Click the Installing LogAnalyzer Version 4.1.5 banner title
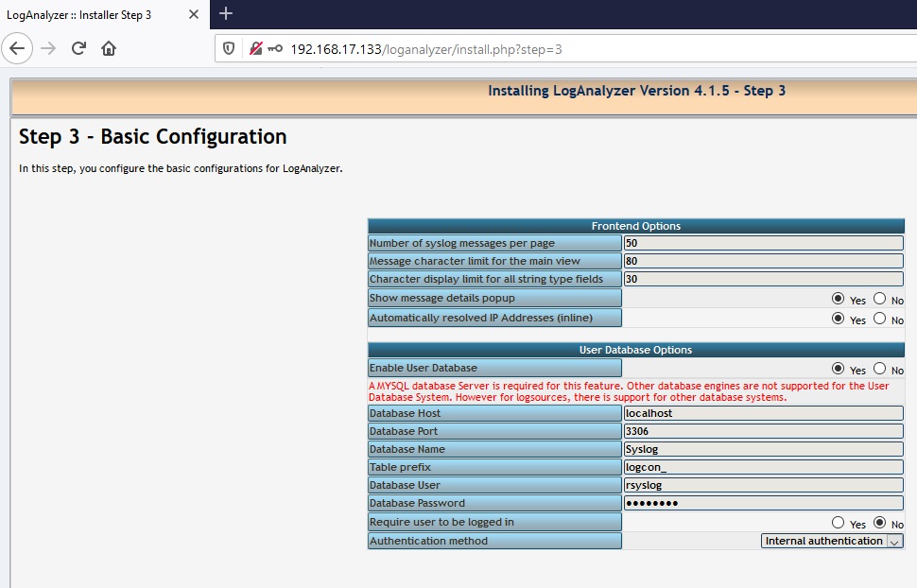The height and width of the screenshot is (588, 917). [x=636, y=91]
